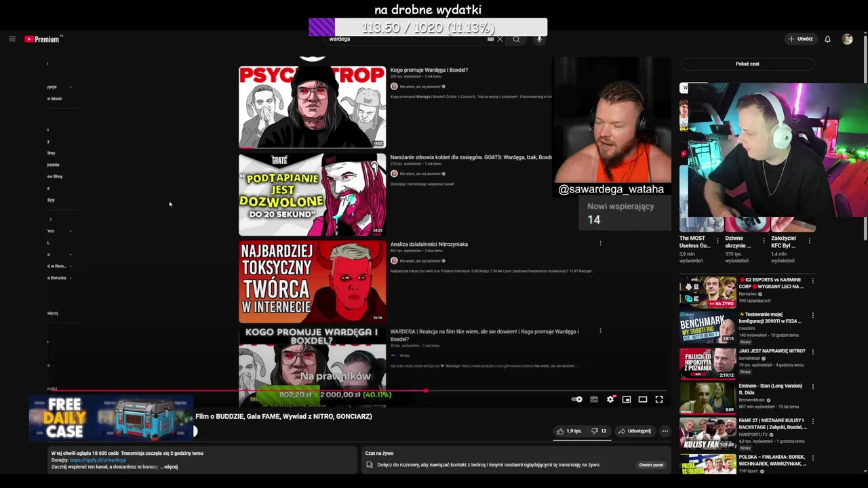Screen dimensions: 868x488
Task: Open options for WARDEGA Reakcja video
Action: (x=600, y=331)
